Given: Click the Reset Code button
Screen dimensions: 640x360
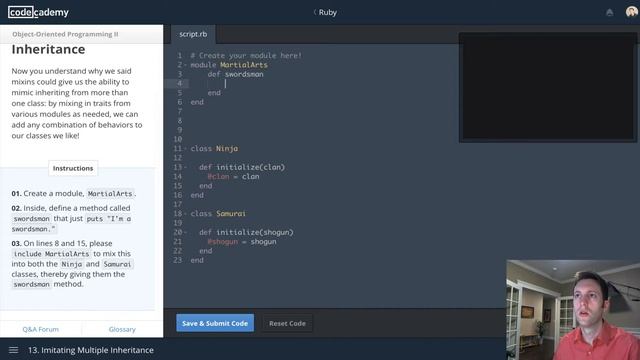Looking at the screenshot, I should click(x=287, y=323).
